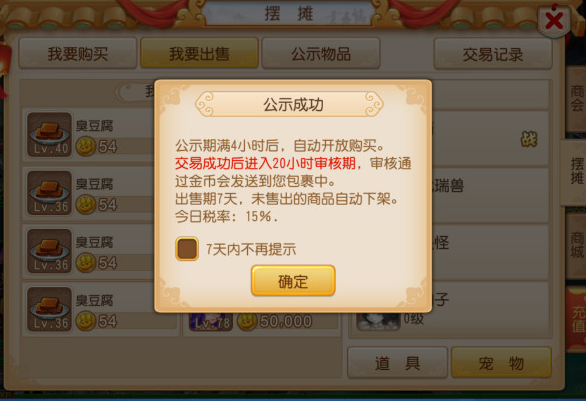Select the second tofu item icon, Lv.36
Viewport: 586px width, 401px height.
(x=49, y=193)
